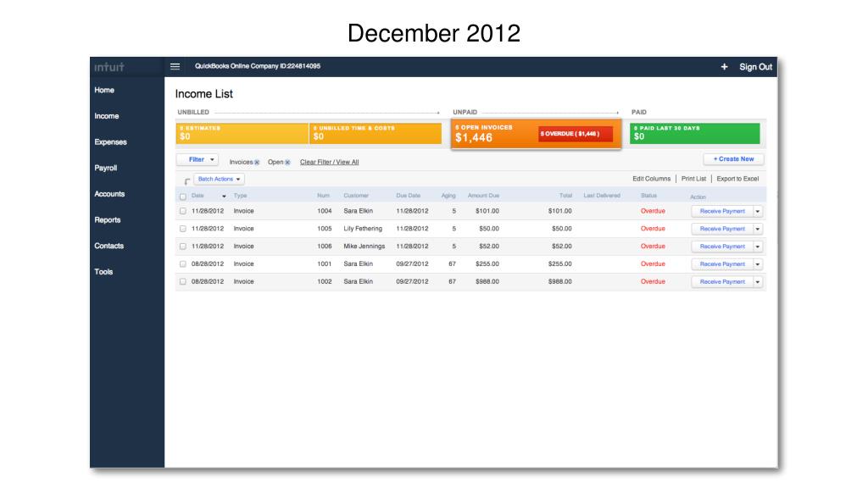868x488 pixels.
Task: Click the $988.00 amount due cell
Action: click(x=487, y=281)
